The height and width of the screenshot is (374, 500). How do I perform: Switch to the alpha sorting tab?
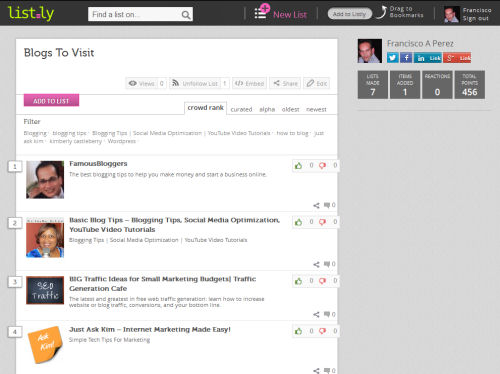[267, 109]
